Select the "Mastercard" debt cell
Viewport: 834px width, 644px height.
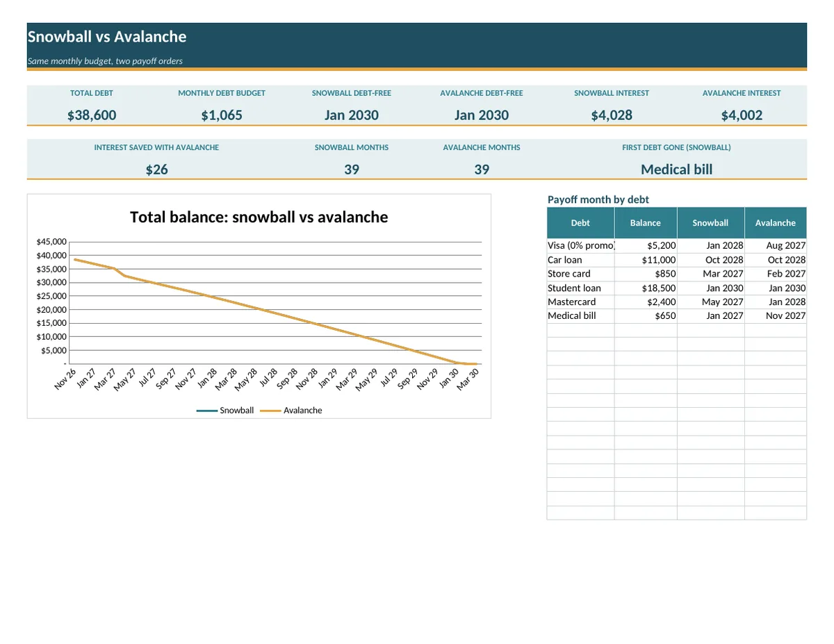[580, 302]
